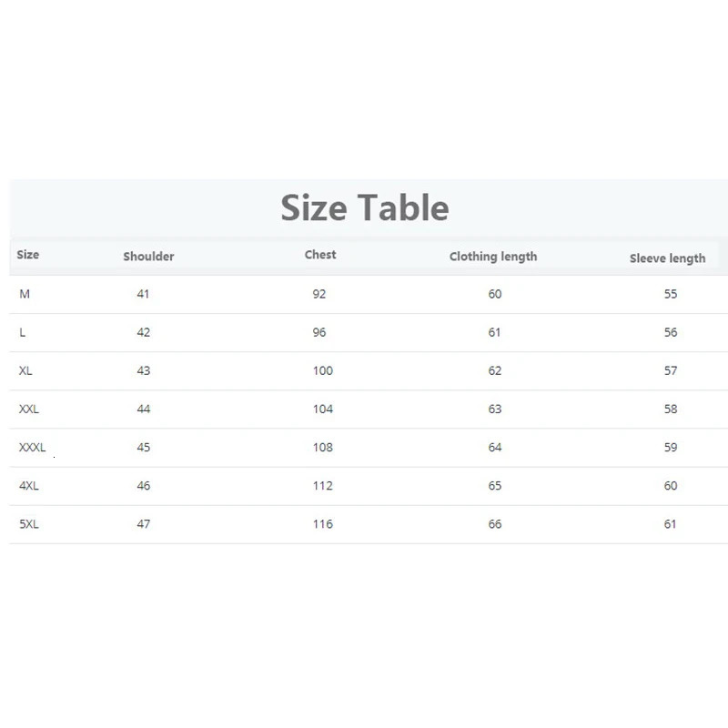Click the L size row label
This screenshot has height=728, width=728.
click(23, 332)
